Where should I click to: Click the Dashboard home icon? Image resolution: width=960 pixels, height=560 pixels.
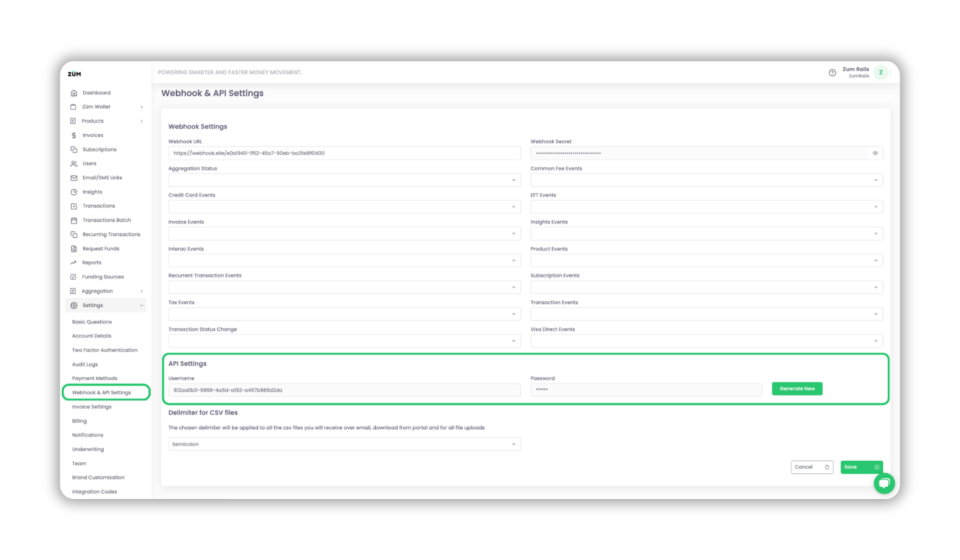(74, 93)
